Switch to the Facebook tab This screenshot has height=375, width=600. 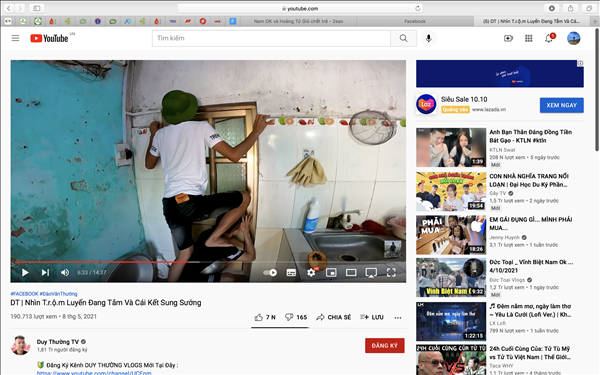(415, 21)
